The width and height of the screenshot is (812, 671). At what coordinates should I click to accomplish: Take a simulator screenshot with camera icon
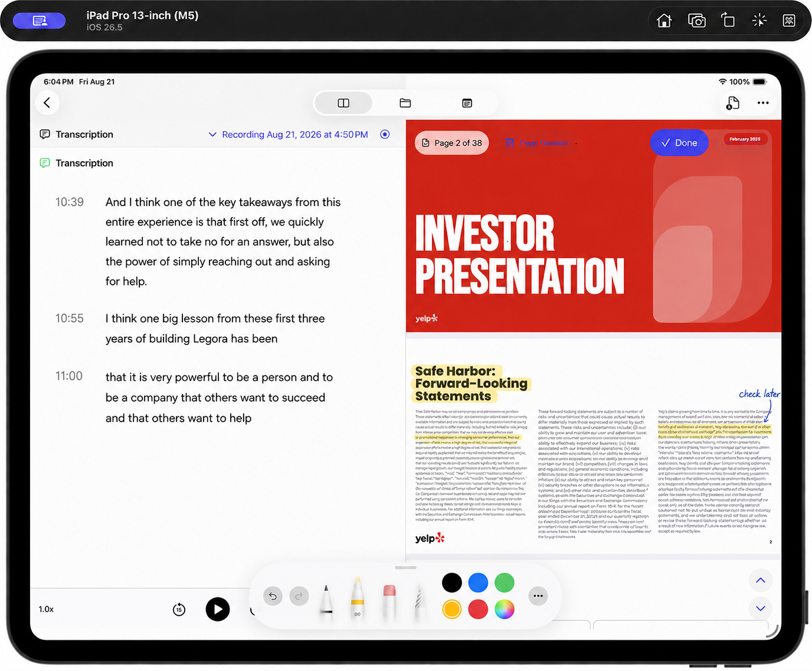click(697, 21)
